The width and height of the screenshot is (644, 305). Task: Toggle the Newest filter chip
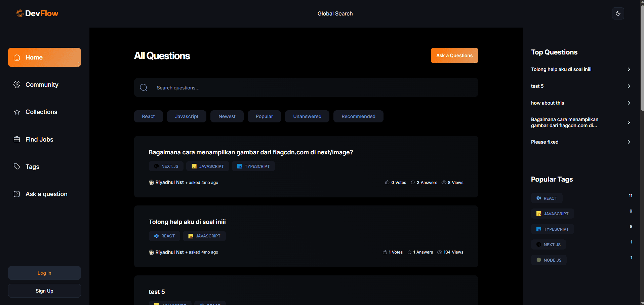click(x=227, y=116)
